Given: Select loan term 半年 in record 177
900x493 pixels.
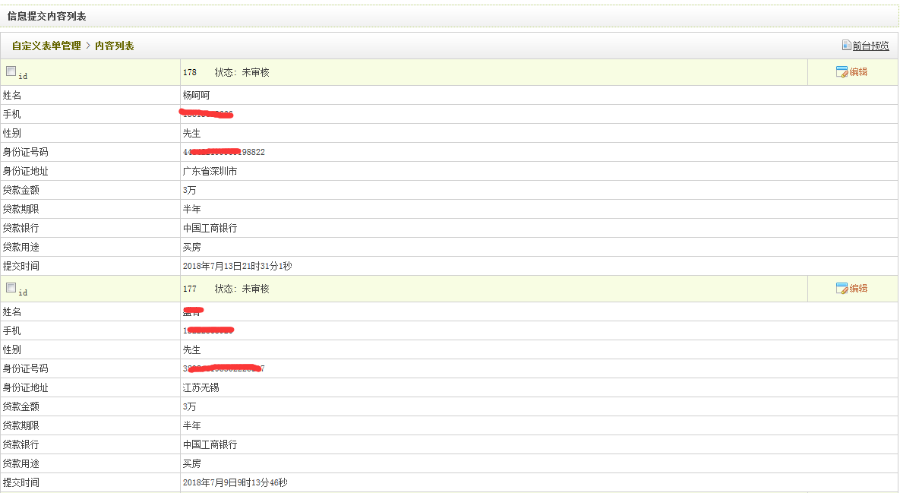Looking at the screenshot, I should pos(192,425).
